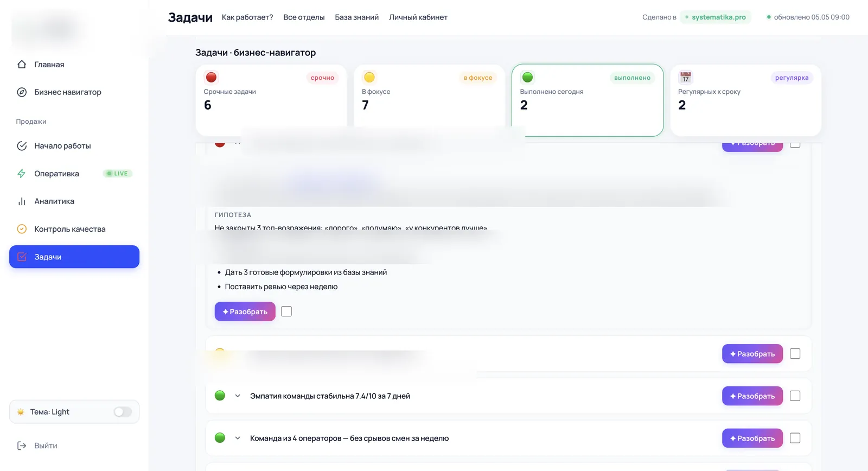The image size is (868, 471).
Task: Open Бизнес навигатор sidebar item
Action: click(x=74, y=92)
